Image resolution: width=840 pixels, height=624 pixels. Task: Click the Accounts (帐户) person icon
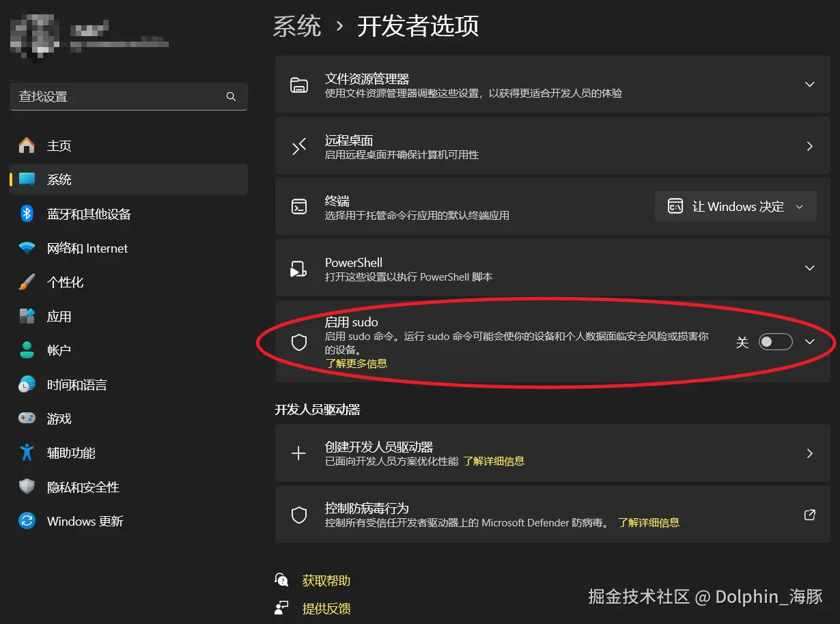[27, 350]
